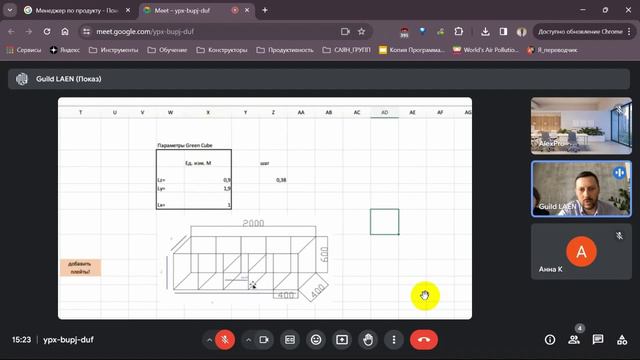Close the Meet ypx-bupj-duf tab
Viewport: 640px width, 360px height.
click(247, 10)
